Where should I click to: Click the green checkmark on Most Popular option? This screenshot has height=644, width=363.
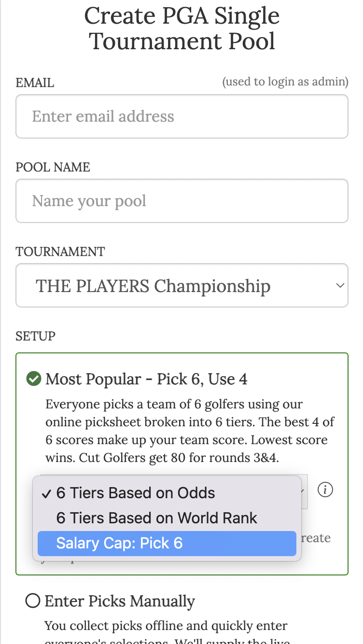point(33,378)
